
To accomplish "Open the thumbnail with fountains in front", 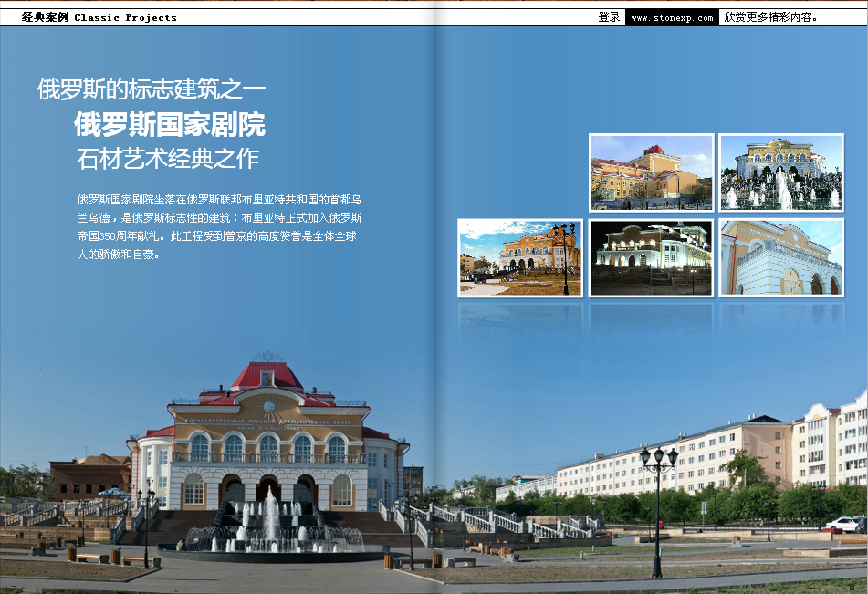I will click(x=781, y=172).
